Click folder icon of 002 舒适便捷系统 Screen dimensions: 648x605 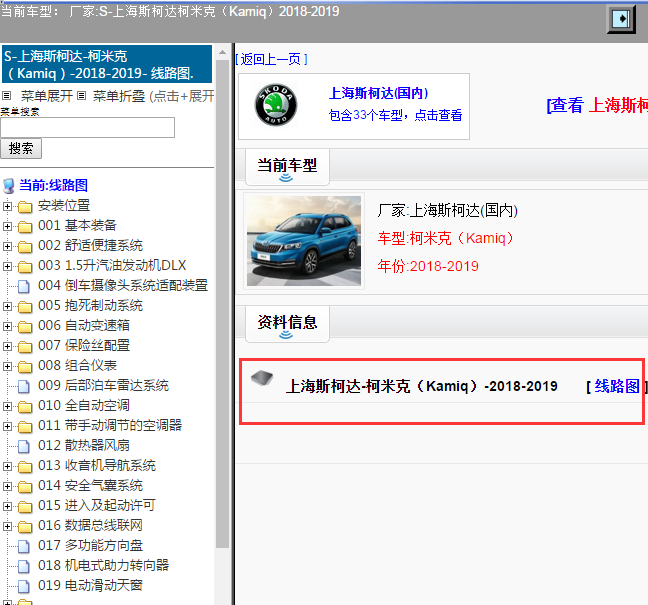coord(25,246)
